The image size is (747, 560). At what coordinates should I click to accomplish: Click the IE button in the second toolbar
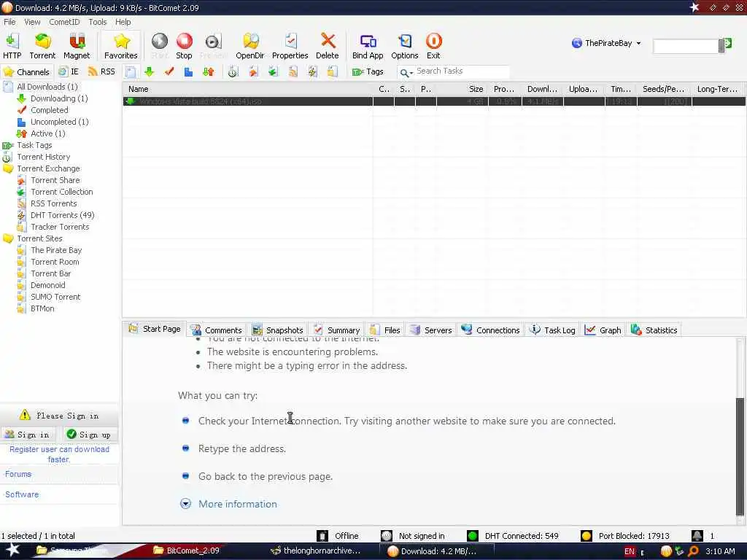tap(69, 72)
